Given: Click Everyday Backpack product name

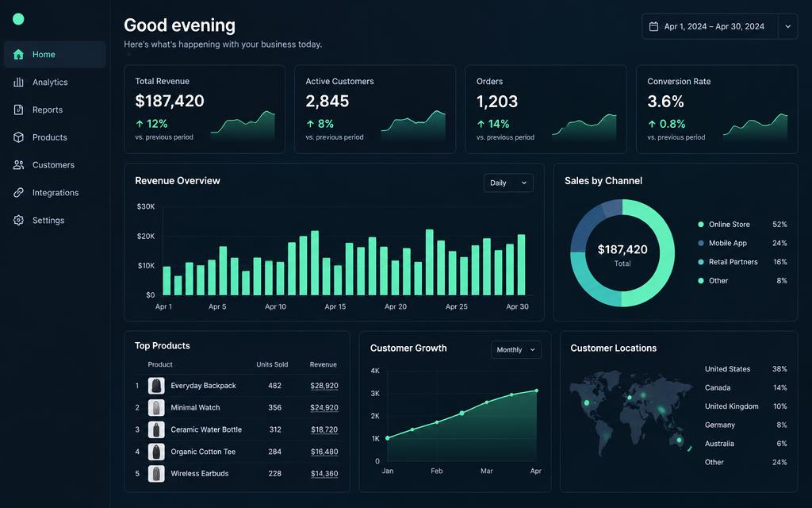Looking at the screenshot, I should tap(203, 386).
